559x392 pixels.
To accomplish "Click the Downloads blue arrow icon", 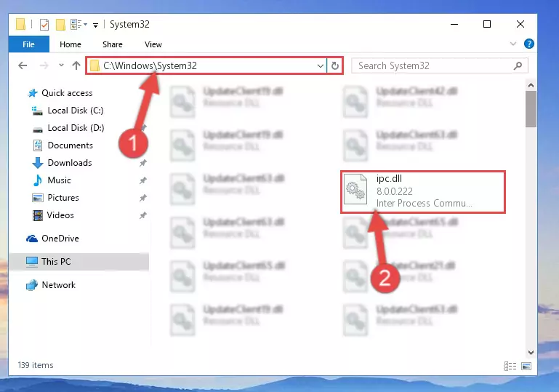I will pos(37,163).
